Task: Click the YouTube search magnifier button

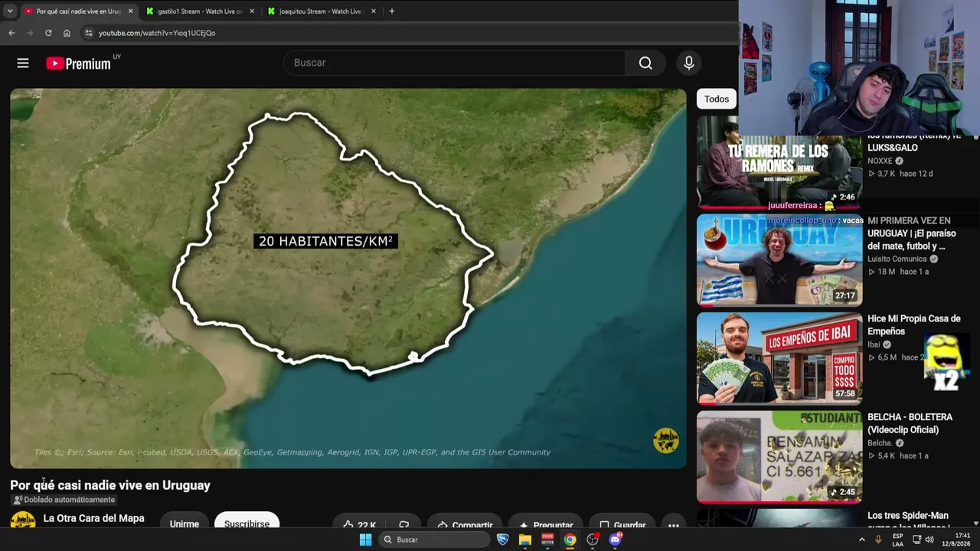Action: 645,64
